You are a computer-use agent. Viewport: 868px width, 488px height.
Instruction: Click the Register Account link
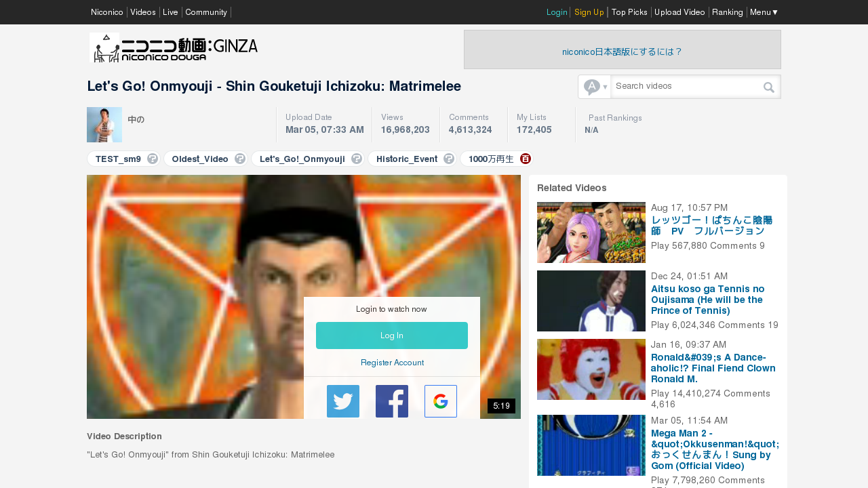(x=392, y=363)
